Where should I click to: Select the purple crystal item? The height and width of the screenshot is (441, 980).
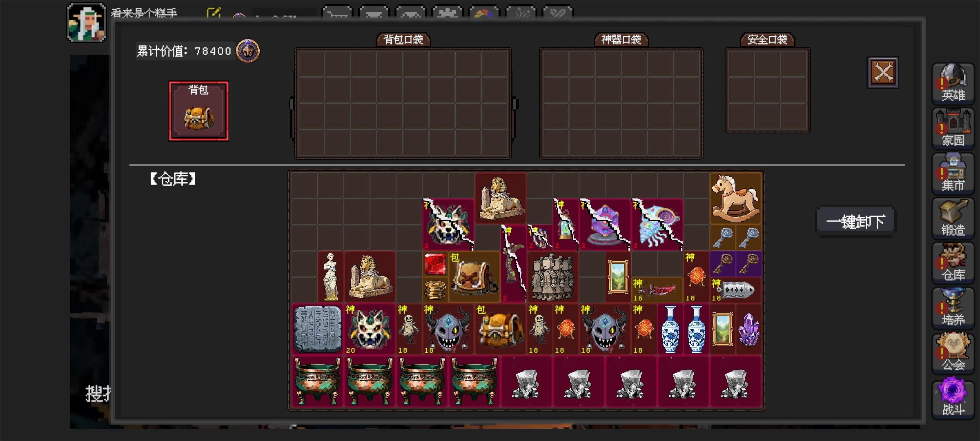pyautogui.click(x=748, y=329)
